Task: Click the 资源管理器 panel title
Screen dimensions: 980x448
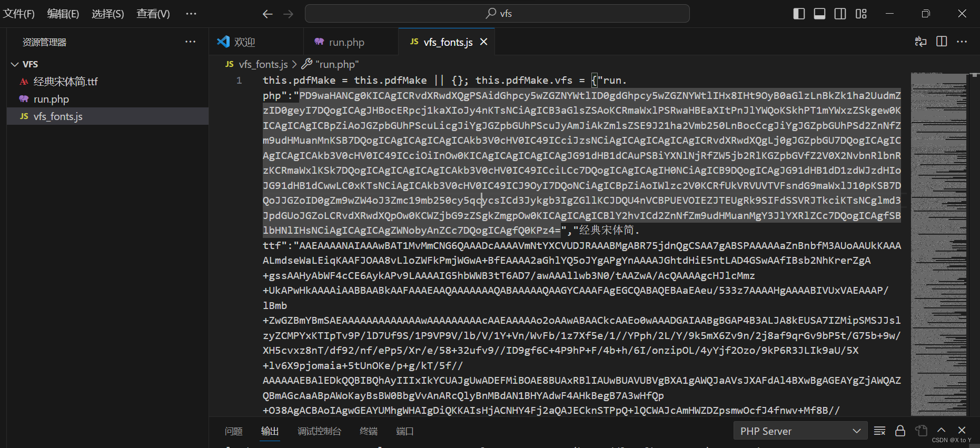Action: (x=45, y=42)
